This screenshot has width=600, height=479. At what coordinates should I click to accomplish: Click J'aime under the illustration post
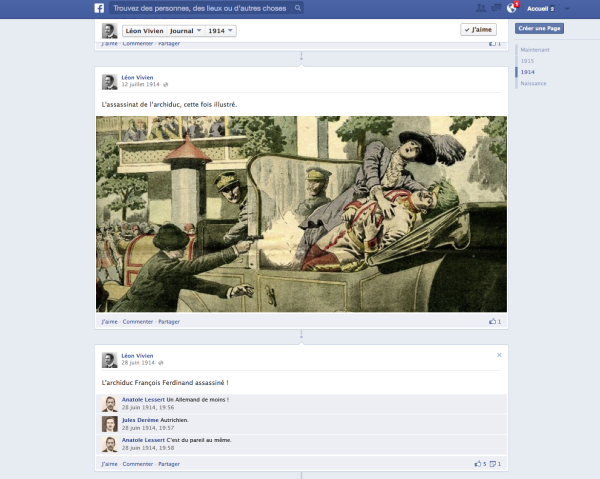(x=109, y=322)
